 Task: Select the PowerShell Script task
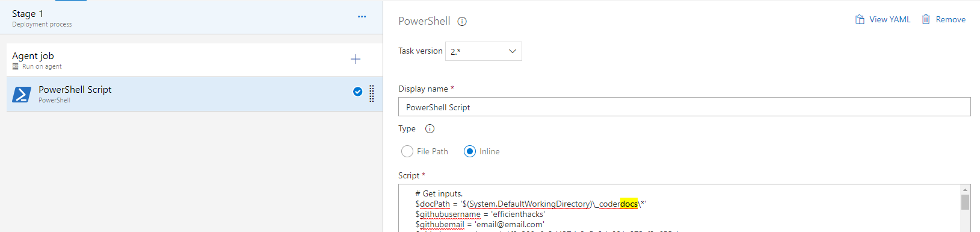click(x=194, y=94)
